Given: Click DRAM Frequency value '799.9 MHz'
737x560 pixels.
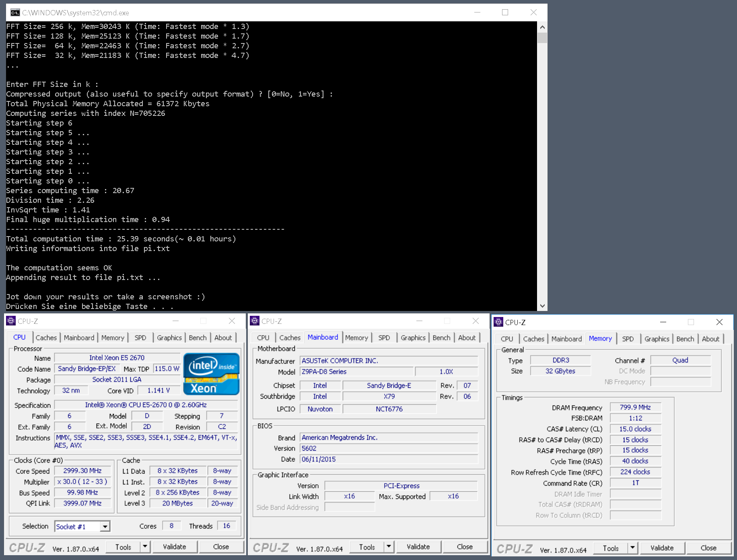Looking at the screenshot, I should point(635,407).
